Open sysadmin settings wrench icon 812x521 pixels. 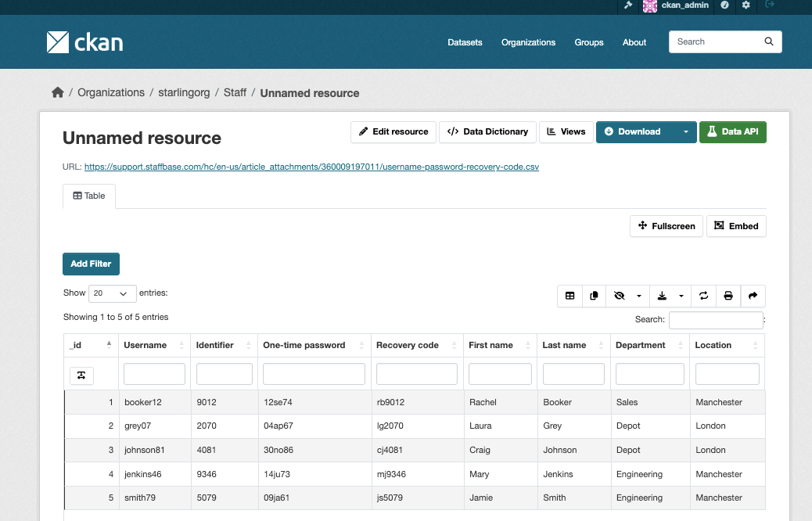(x=628, y=5)
